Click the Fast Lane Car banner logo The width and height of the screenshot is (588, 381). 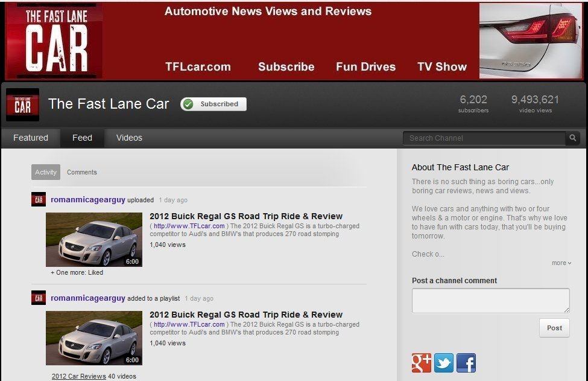point(54,40)
